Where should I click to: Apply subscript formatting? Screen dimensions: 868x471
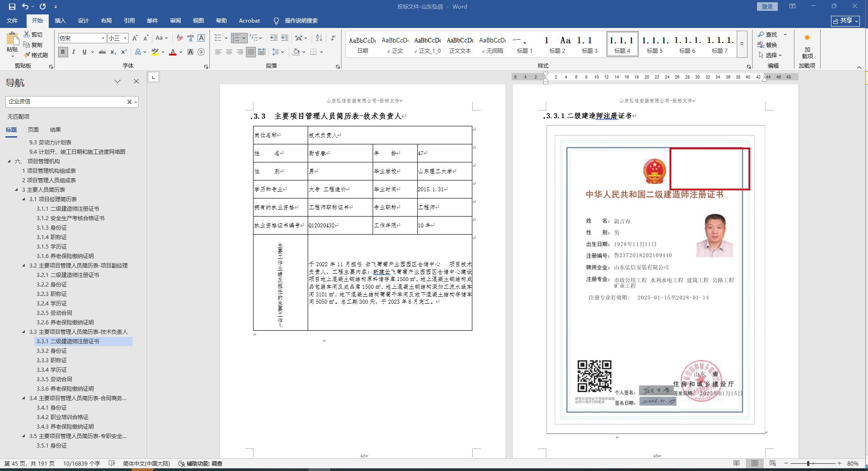pos(113,52)
